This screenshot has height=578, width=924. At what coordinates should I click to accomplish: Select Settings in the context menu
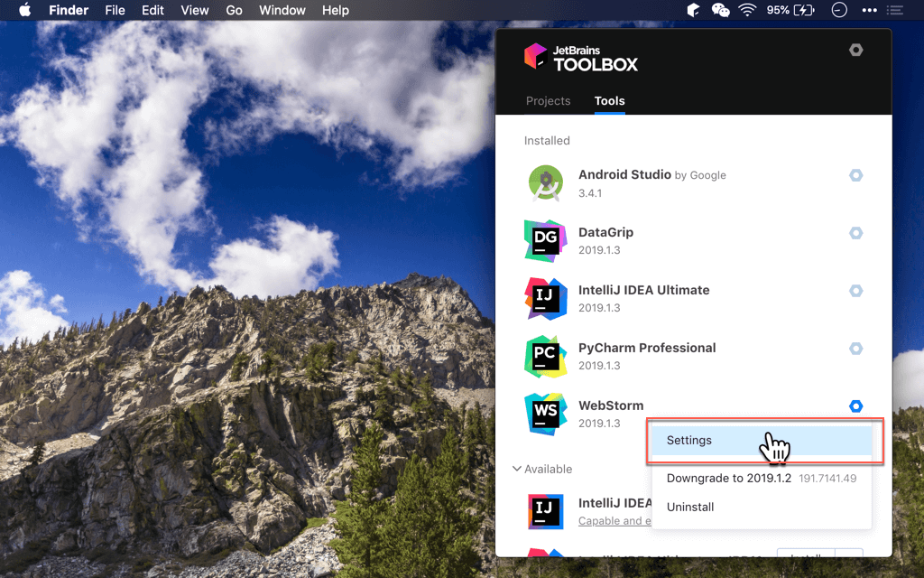(x=689, y=441)
